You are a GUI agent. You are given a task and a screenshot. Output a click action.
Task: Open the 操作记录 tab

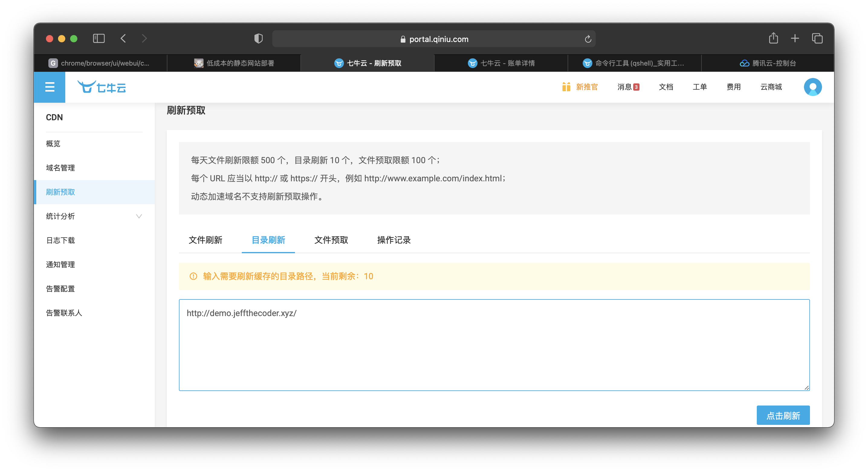point(394,240)
